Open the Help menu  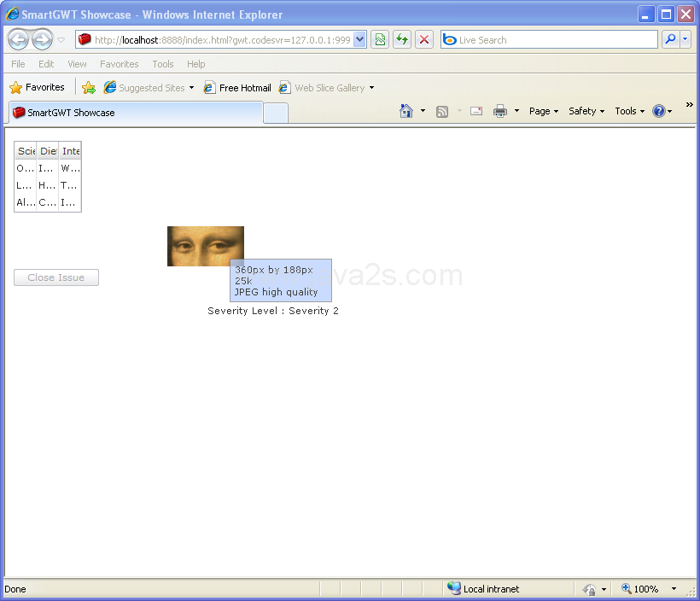click(x=195, y=64)
